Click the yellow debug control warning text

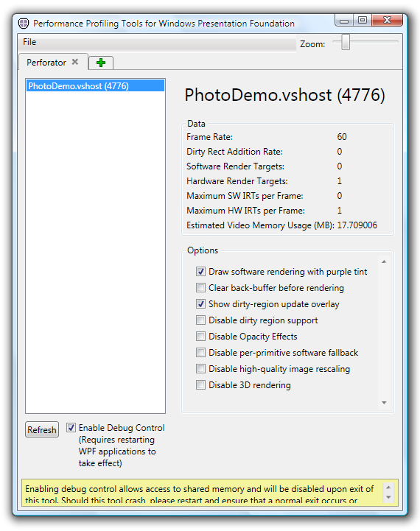200,493
